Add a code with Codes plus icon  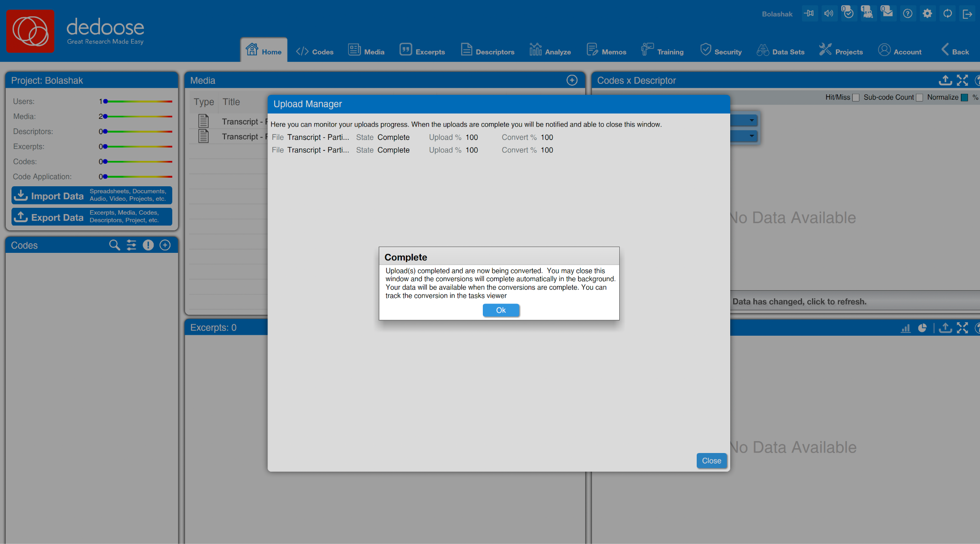click(x=165, y=245)
